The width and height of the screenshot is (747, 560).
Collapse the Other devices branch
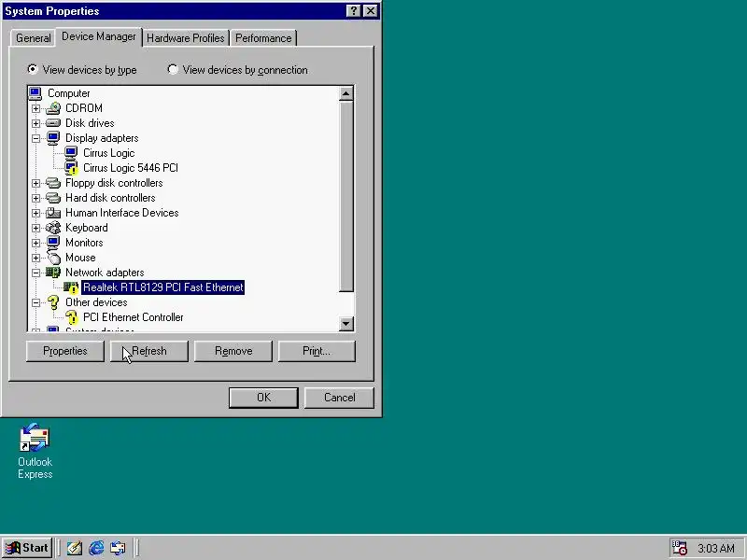[x=35, y=302]
